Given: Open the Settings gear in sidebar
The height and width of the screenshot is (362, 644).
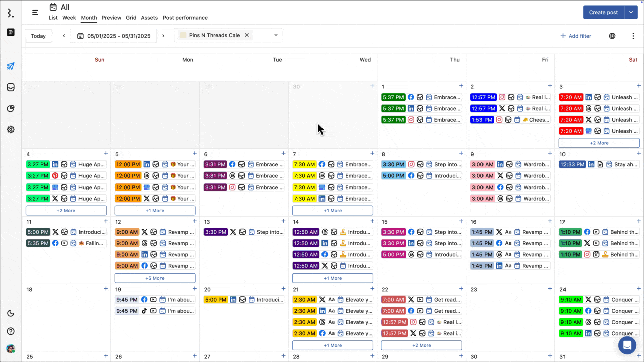Looking at the screenshot, I should [x=11, y=130].
